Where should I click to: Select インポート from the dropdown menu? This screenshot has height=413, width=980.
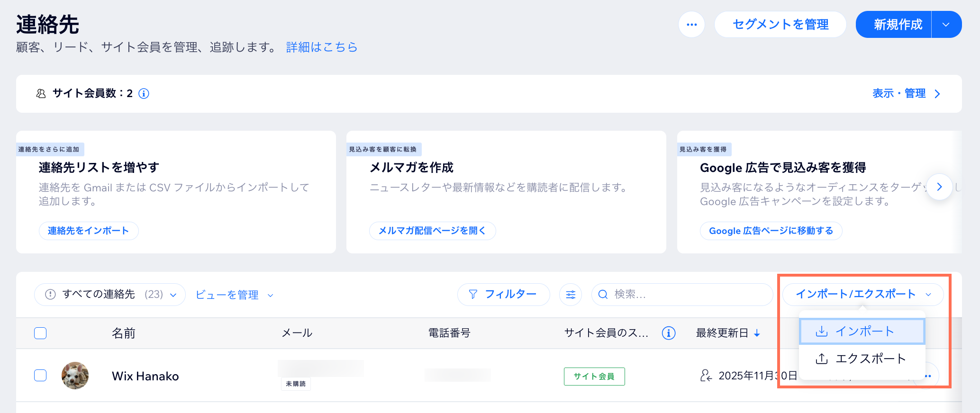tap(862, 331)
